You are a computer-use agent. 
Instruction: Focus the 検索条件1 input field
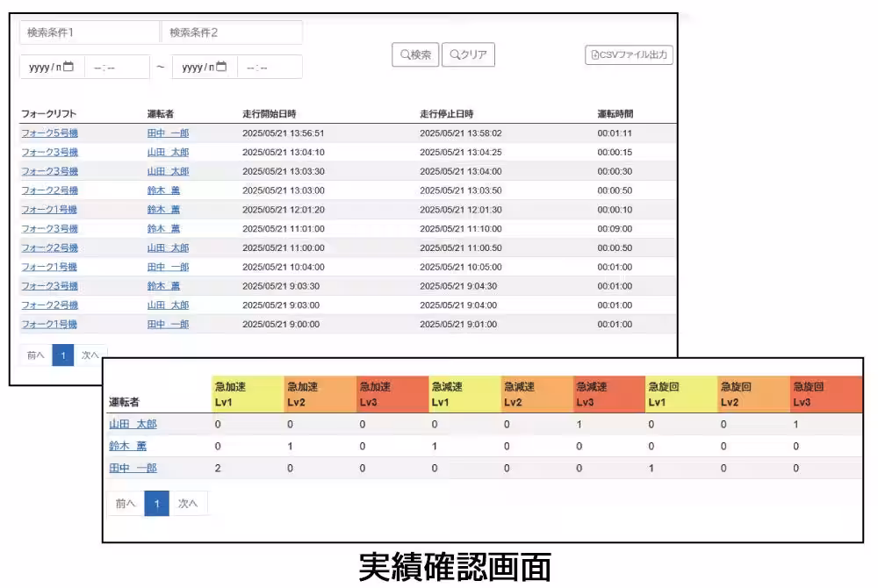click(90, 32)
